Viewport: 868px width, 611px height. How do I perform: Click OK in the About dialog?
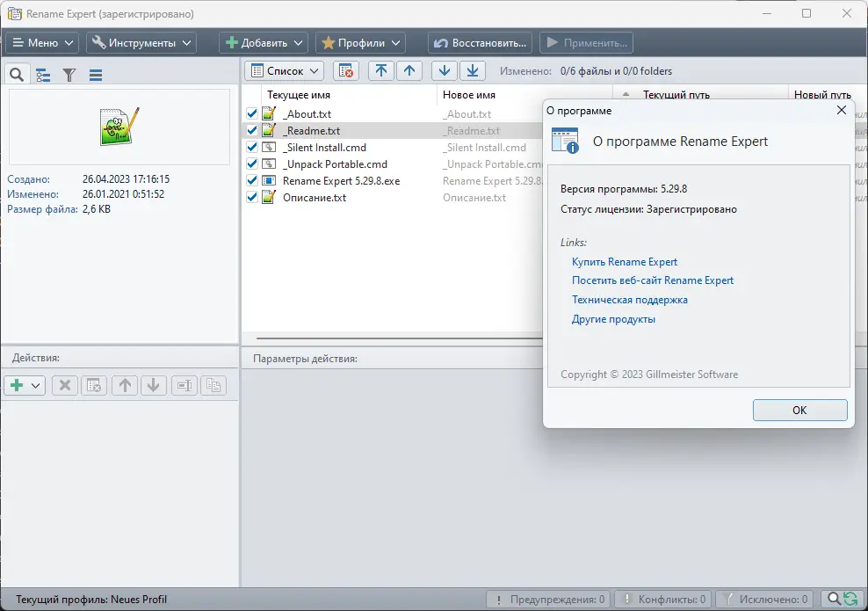coord(799,410)
